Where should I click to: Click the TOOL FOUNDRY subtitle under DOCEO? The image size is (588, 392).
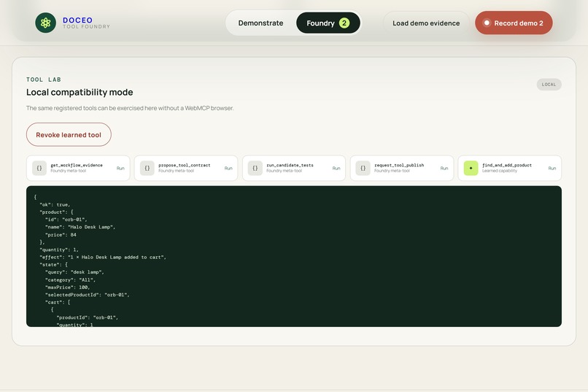tap(86, 26)
